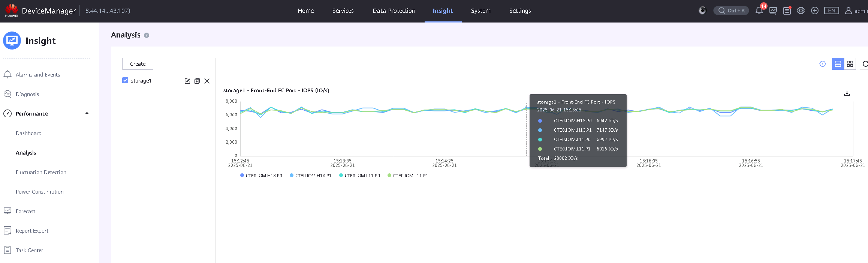868x263 pixels.
Task: Switch to grid layout view
Action: (x=850, y=64)
